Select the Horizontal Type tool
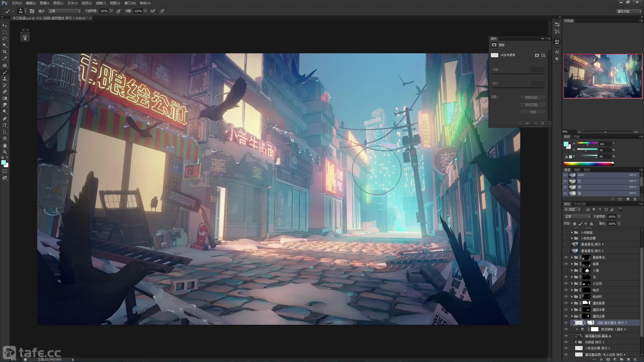Image resolution: width=644 pixels, height=362 pixels. click(x=5, y=125)
